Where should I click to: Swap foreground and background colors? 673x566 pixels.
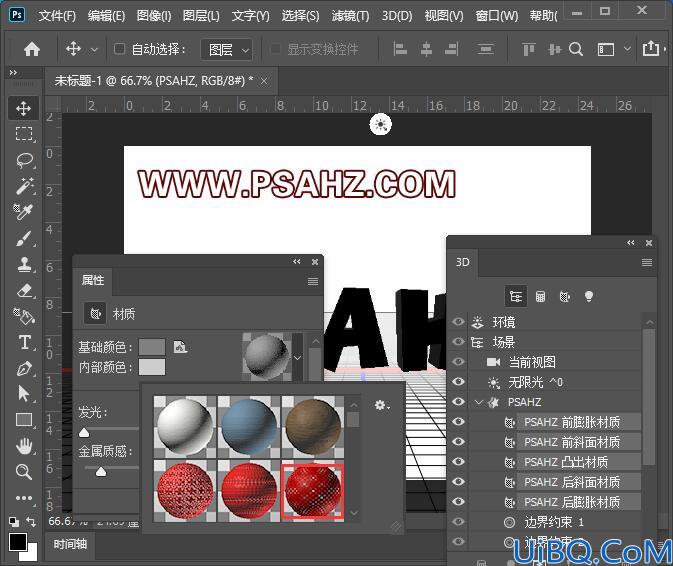point(31,521)
